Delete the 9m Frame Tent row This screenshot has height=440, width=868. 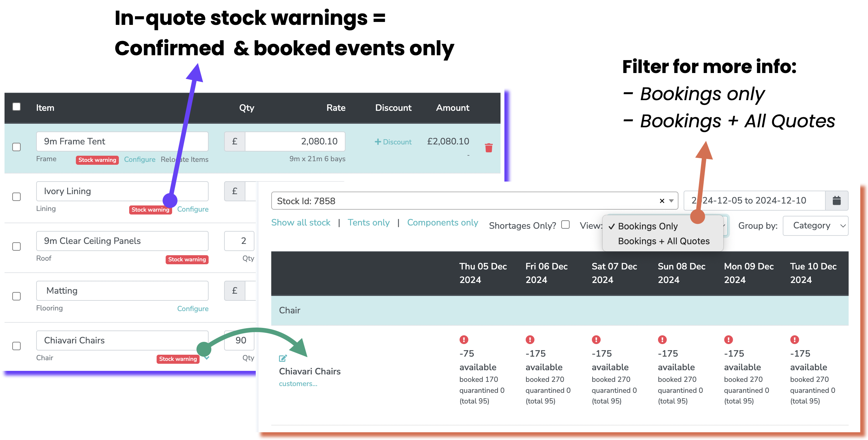pyautogui.click(x=489, y=148)
